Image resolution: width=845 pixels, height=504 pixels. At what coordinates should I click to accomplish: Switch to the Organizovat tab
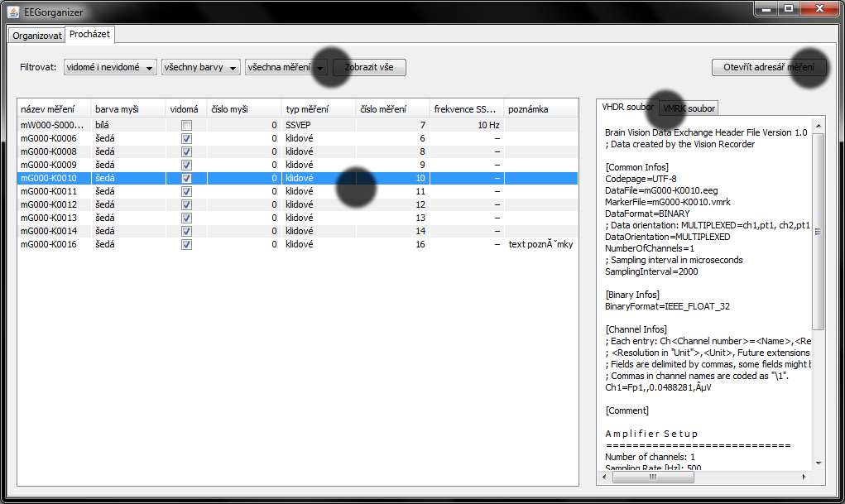[36, 36]
